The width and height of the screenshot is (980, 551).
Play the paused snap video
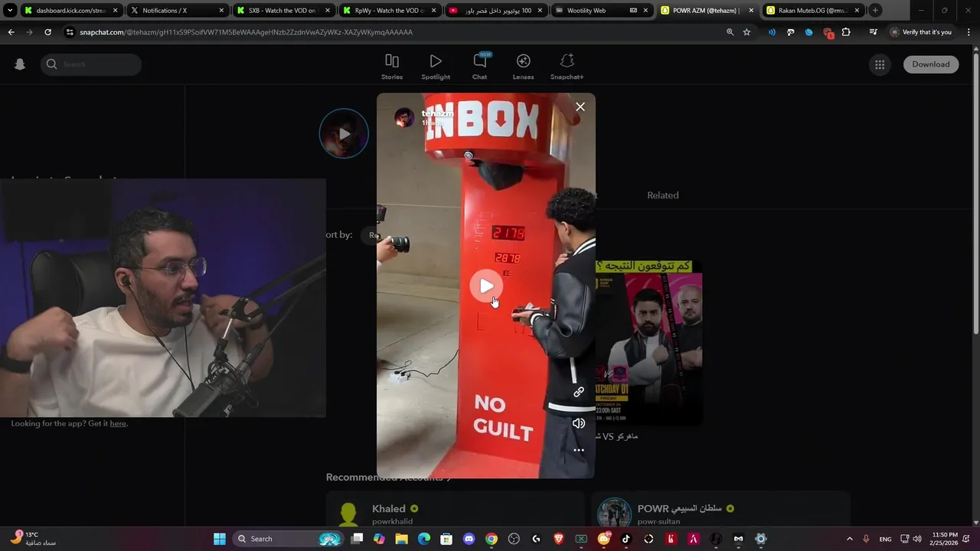[x=486, y=286]
